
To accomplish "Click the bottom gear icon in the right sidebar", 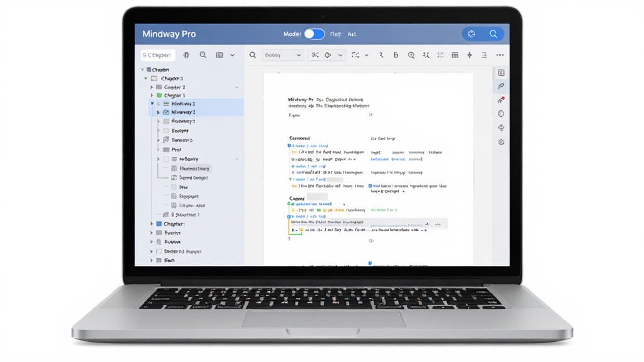I will [501, 142].
